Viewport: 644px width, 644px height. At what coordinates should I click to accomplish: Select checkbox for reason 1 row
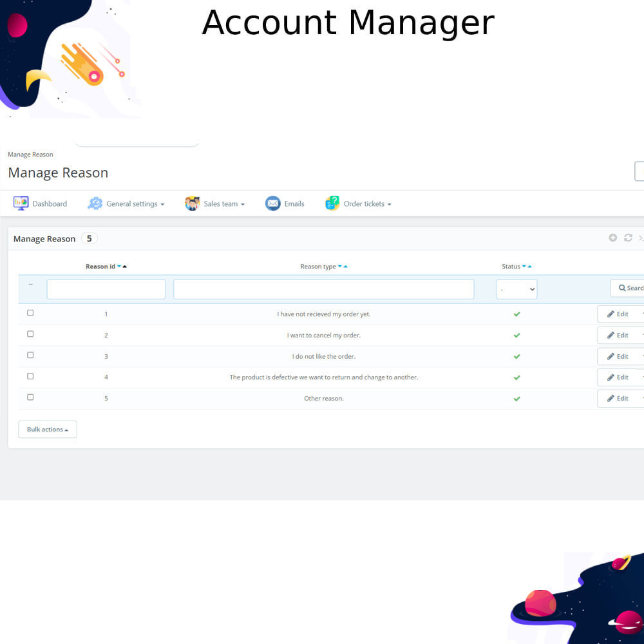30,313
